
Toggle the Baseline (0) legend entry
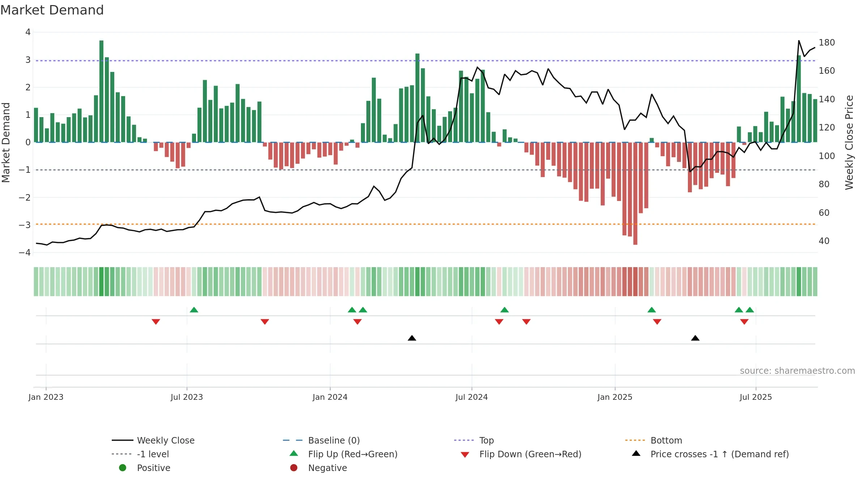click(321, 440)
